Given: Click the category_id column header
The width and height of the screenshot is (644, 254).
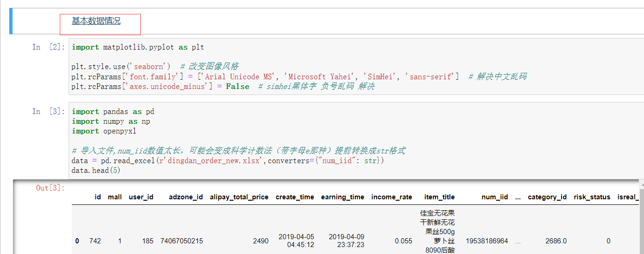Looking at the screenshot, I should tap(547, 197).
